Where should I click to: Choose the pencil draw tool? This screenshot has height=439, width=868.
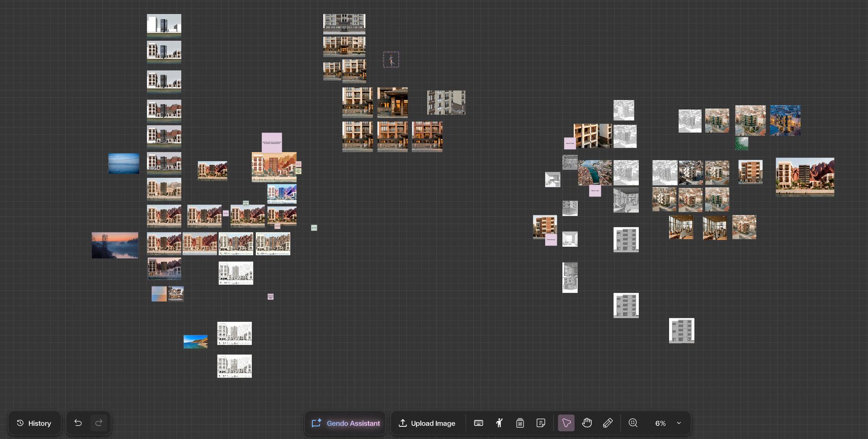click(x=608, y=423)
